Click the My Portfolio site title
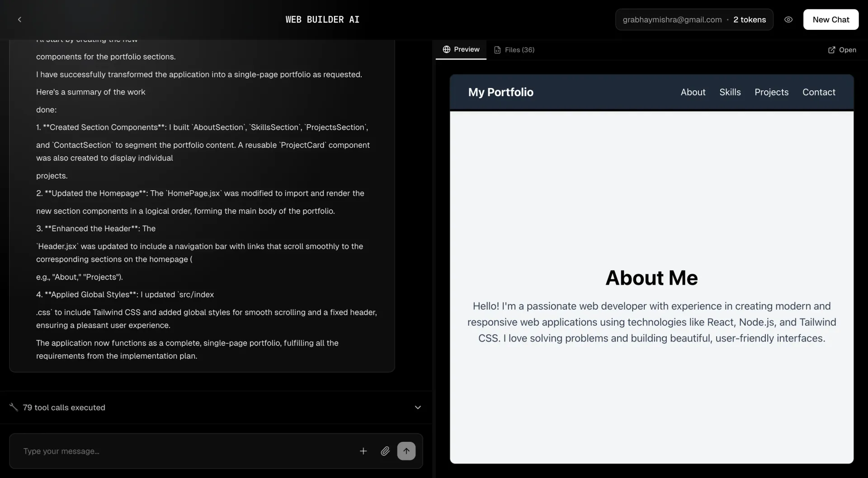 [x=500, y=92]
